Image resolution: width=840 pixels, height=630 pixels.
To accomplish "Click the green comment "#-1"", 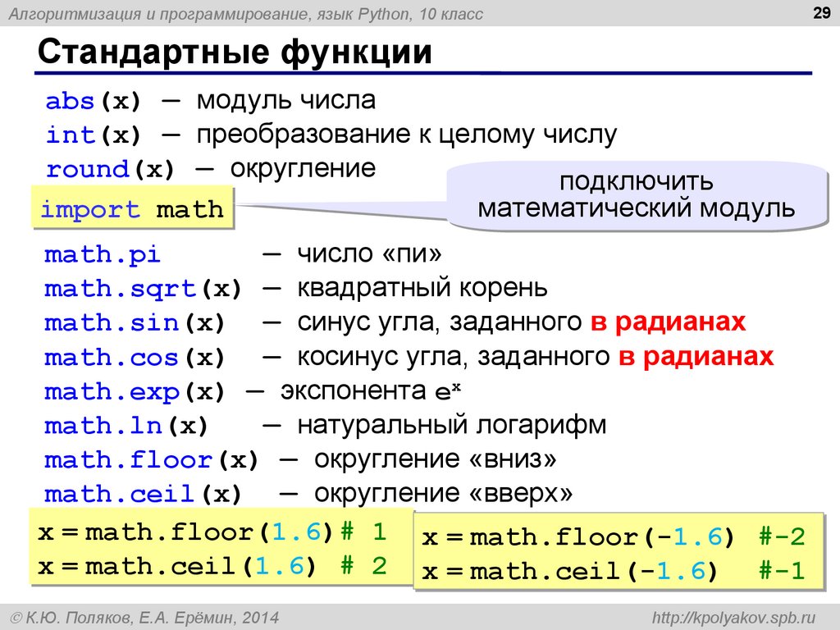I will click(x=782, y=571).
